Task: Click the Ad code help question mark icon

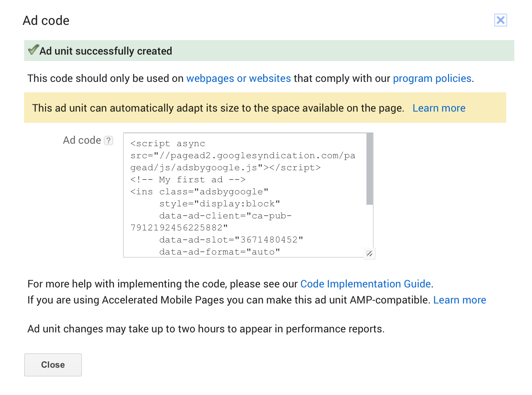Action: 108,140
